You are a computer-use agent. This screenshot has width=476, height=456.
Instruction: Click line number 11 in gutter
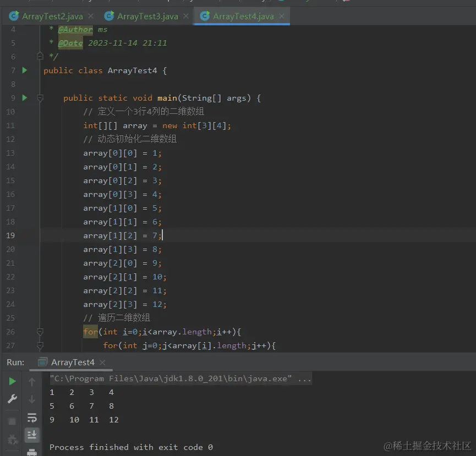10,125
